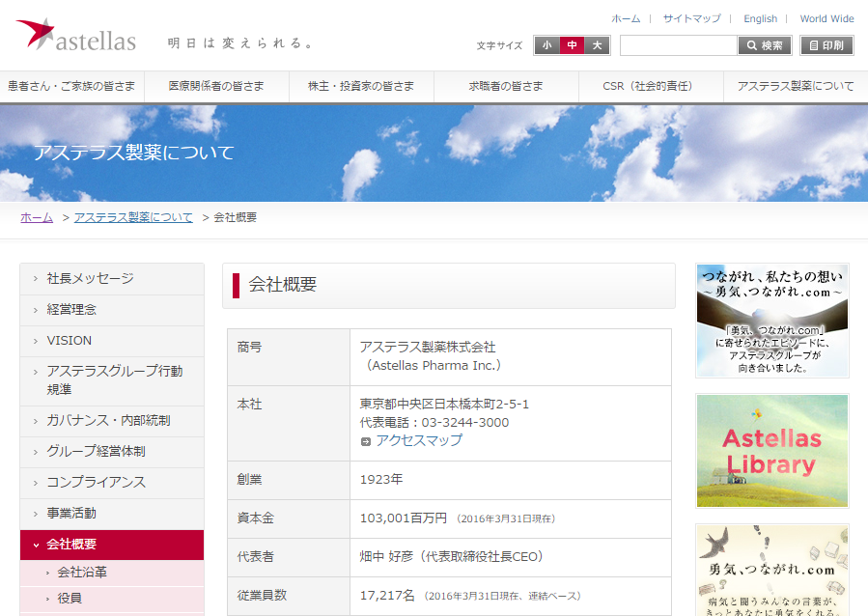Click the 1923年 founding year value
Viewport: 868px width, 616px height.
tap(381, 480)
